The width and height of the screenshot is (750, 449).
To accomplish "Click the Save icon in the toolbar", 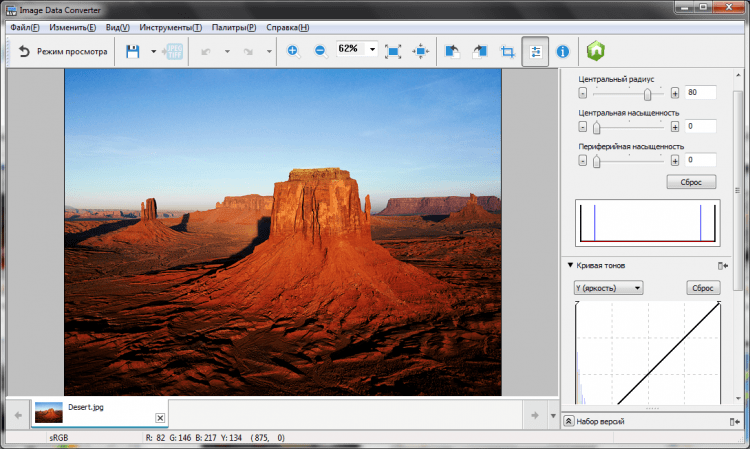I will pyautogui.click(x=132, y=51).
